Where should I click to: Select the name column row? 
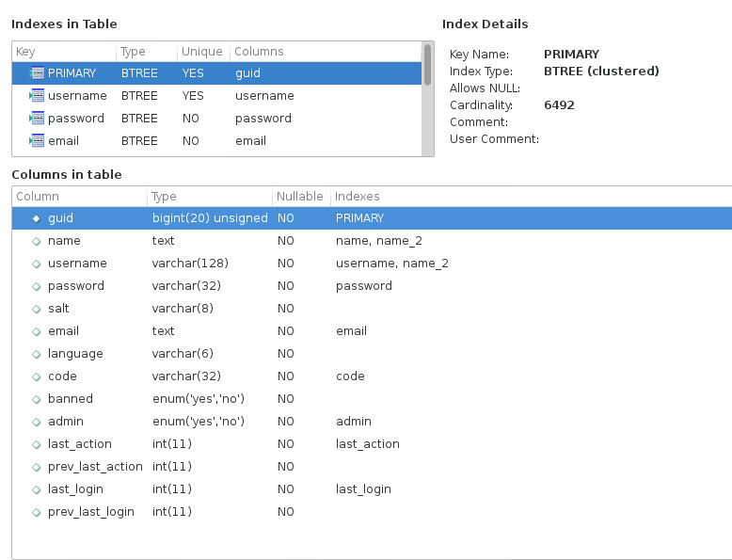point(372,241)
